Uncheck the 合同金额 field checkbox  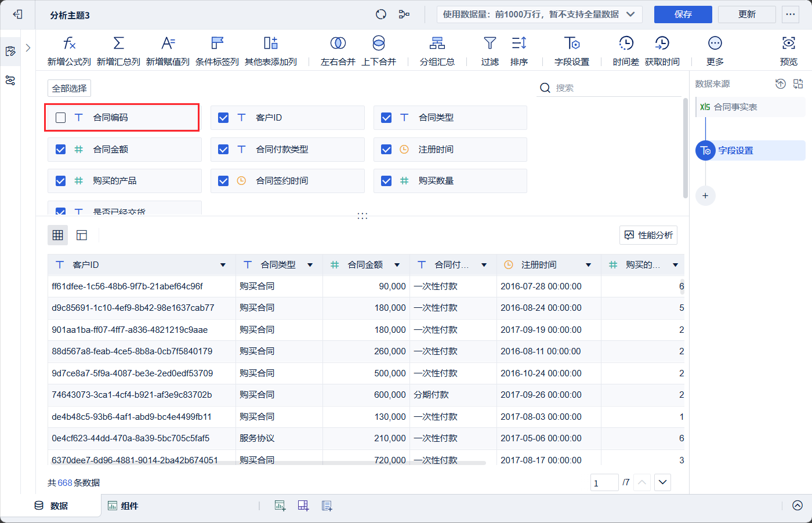coord(60,150)
